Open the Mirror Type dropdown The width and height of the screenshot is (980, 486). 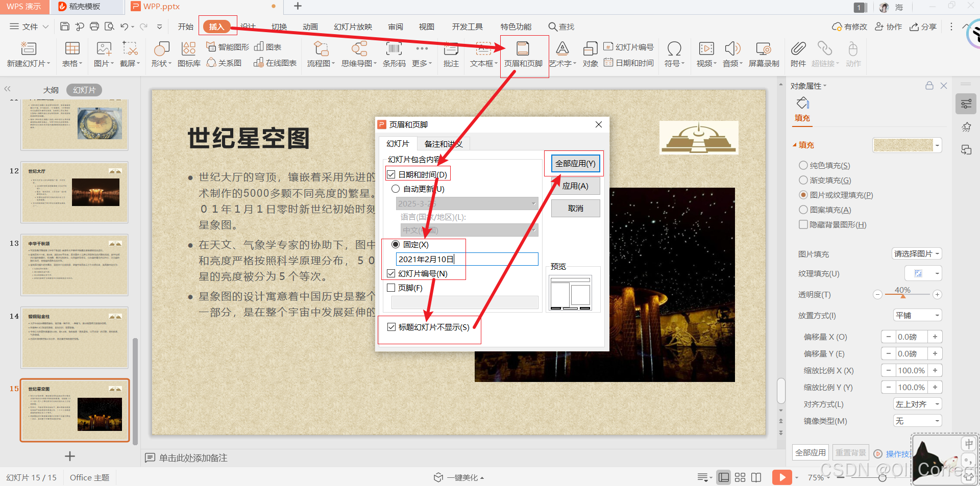point(918,421)
